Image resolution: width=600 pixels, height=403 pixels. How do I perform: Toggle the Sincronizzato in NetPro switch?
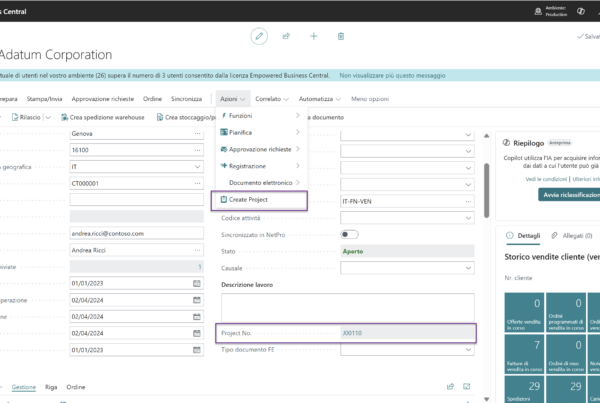coord(349,234)
